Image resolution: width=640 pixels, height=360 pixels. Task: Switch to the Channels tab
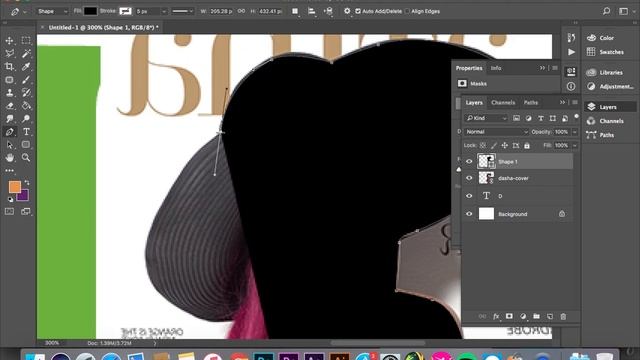pyautogui.click(x=503, y=102)
